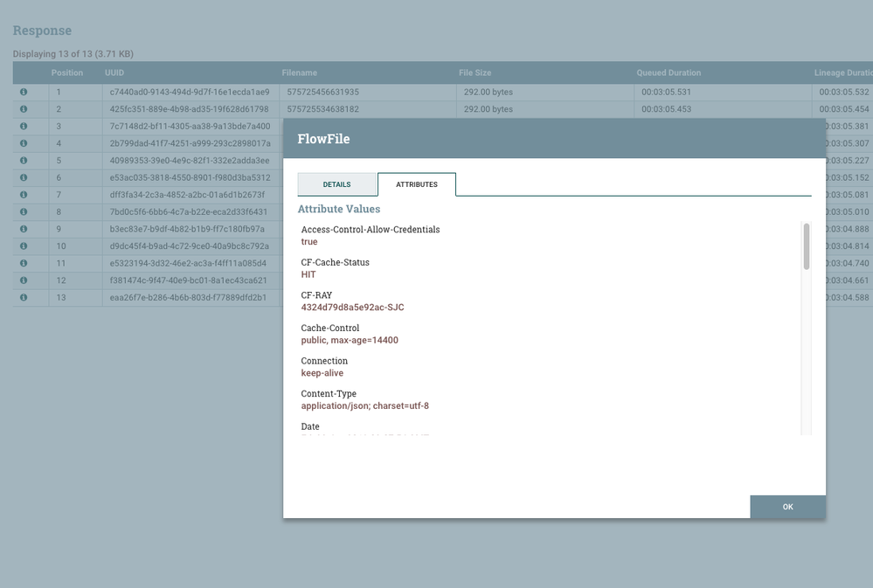
Task: Click CF-RAY value 4324d79d8a5e92ac-SJC
Action: point(352,308)
